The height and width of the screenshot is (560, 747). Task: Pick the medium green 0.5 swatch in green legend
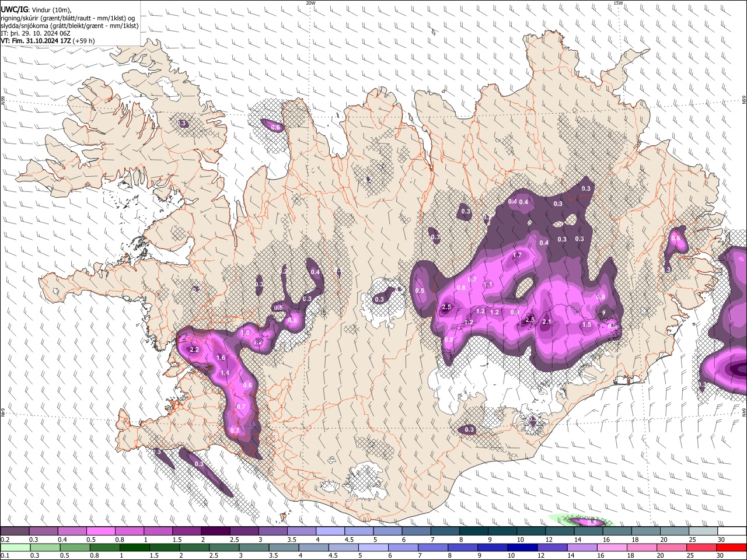coord(75,547)
